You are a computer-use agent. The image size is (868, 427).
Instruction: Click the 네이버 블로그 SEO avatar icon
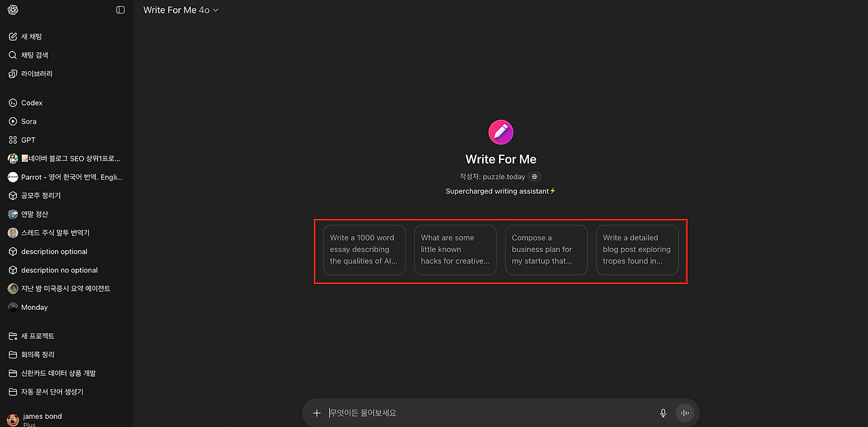[13, 159]
